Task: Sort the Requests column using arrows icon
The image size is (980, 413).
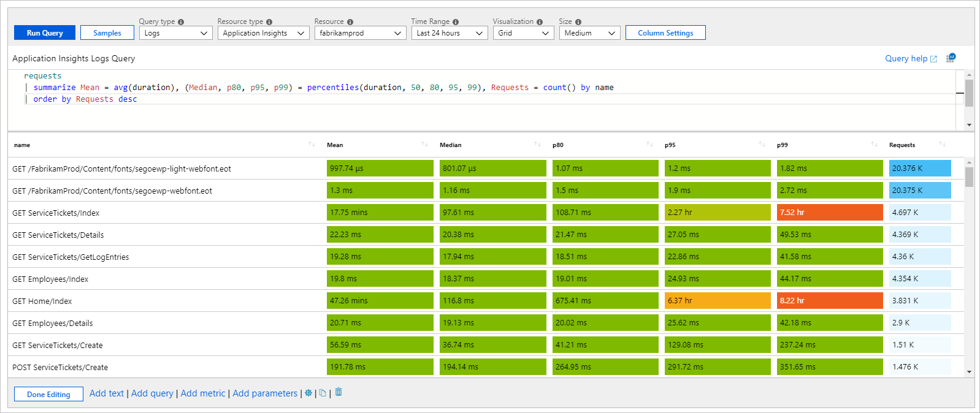Action: [x=942, y=145]
